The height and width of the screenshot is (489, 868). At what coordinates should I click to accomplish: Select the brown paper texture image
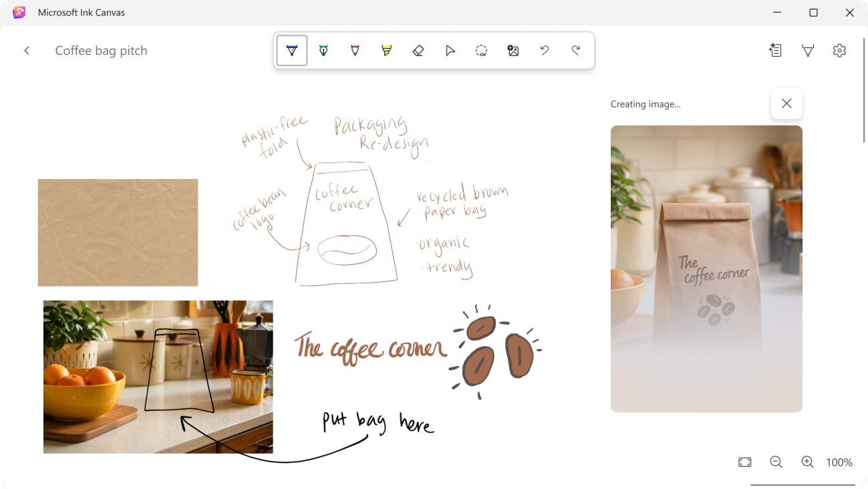tap(118, 232)
